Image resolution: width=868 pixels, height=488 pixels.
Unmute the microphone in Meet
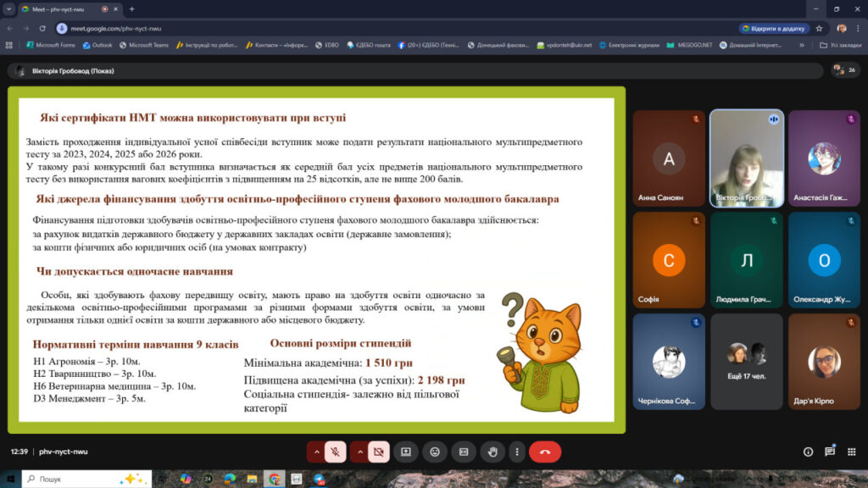coord(336,452)
